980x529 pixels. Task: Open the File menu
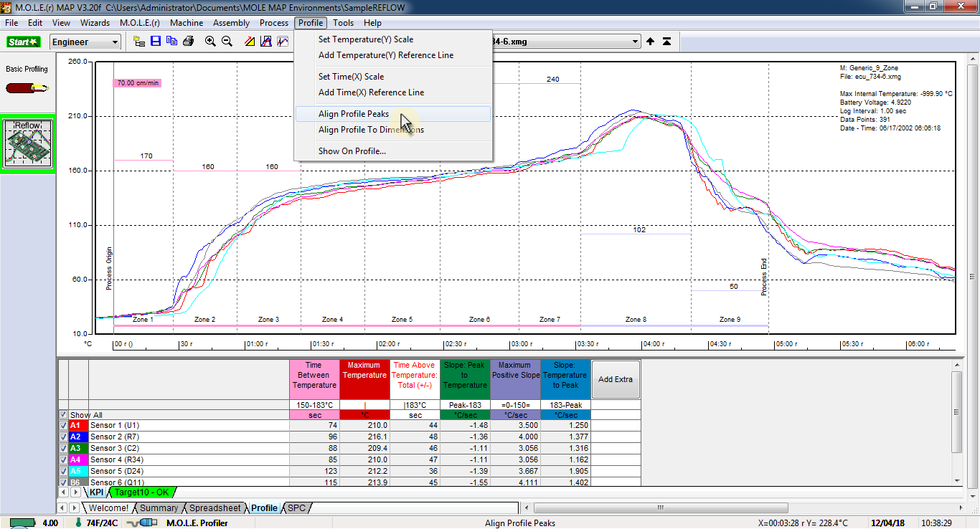point(11,23)
